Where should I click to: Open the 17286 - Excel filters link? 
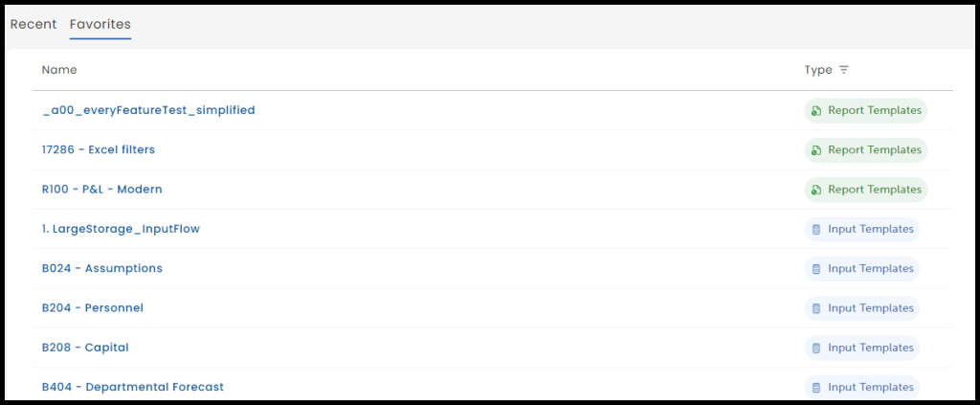pyautogui.click(x=99, y=149)
